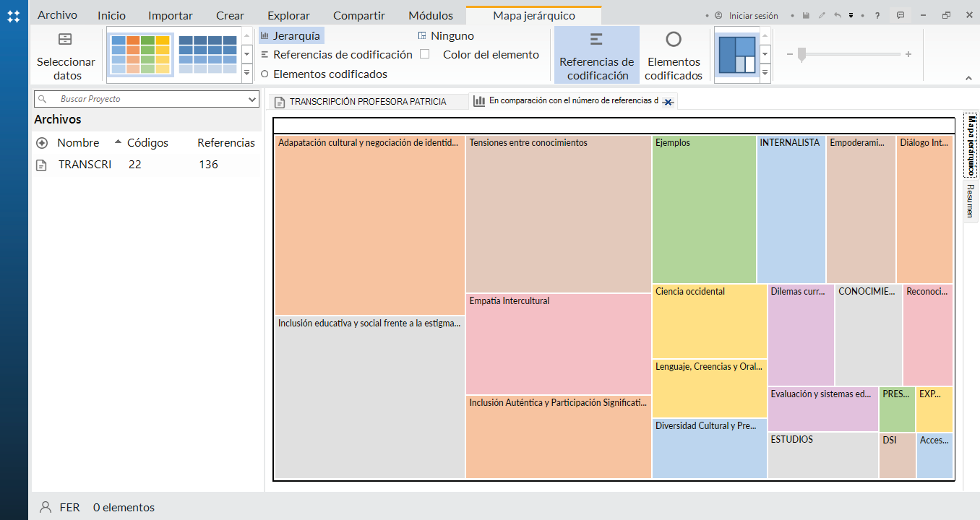The width and height of the screenshot is (980, 520).
Task: Select the multicolor palette thumbnail
Action: coord(140,55)
